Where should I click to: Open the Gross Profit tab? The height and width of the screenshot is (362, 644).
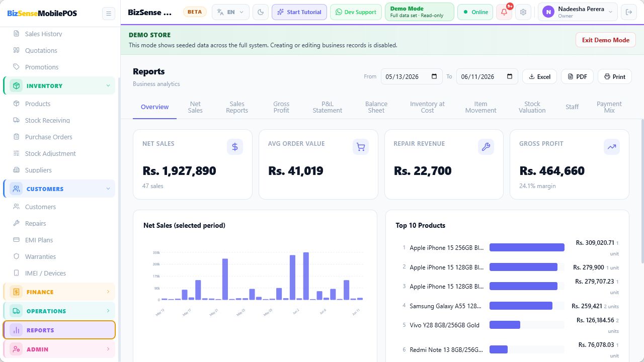(281, 107)
